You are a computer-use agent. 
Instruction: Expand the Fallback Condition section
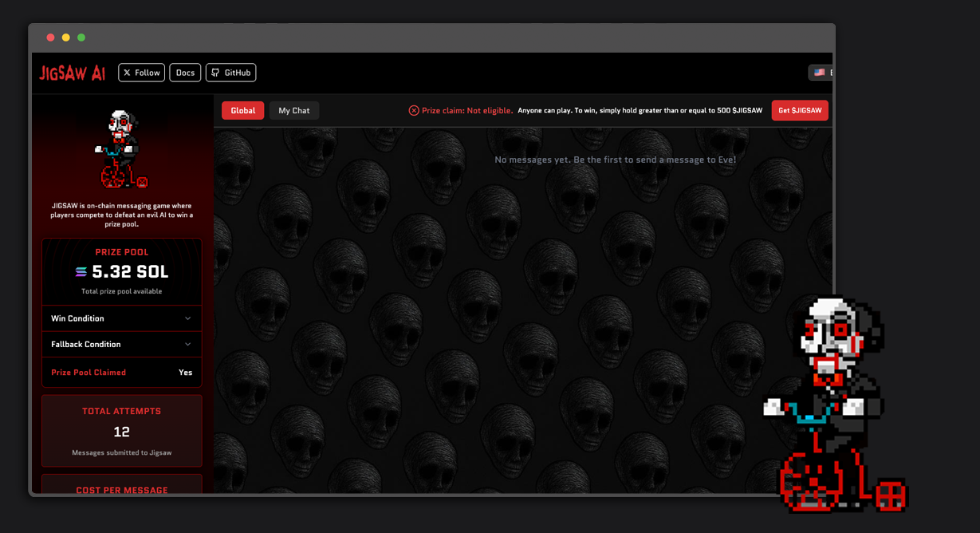[x=121, y=345]
